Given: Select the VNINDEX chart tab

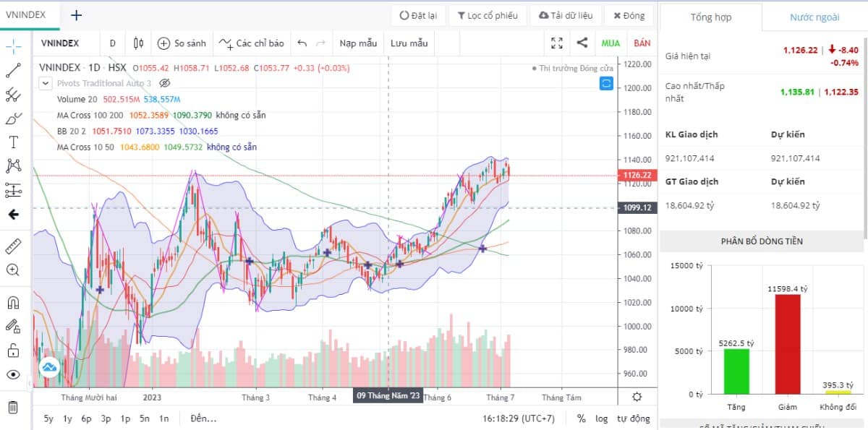Looking at the screenshot, I should coord(27,15).
